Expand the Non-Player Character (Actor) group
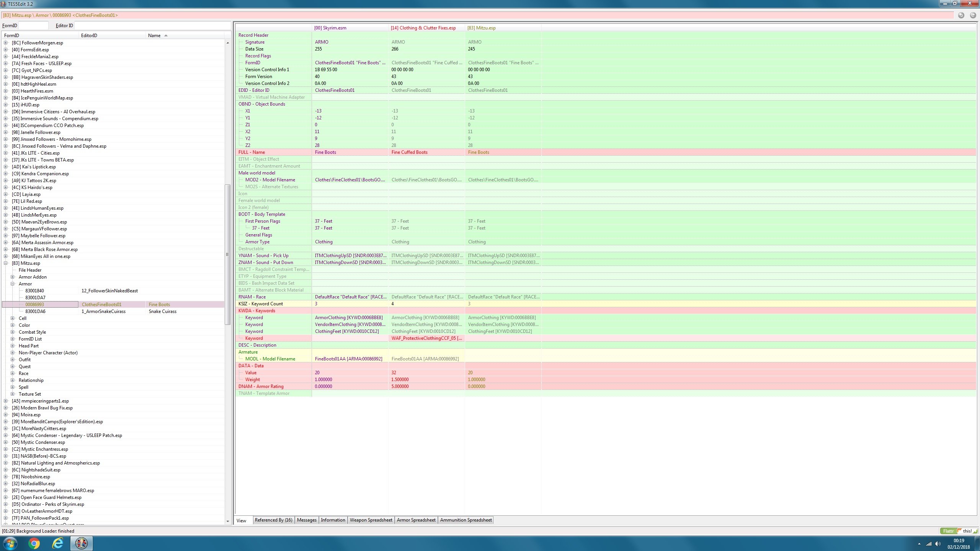The height and width of the screenshot is (551, 980). 13,353
